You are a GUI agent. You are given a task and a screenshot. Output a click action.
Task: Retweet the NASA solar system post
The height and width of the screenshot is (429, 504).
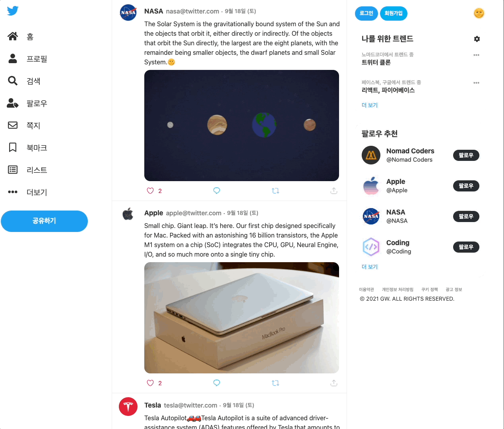[x=275, y=191]
